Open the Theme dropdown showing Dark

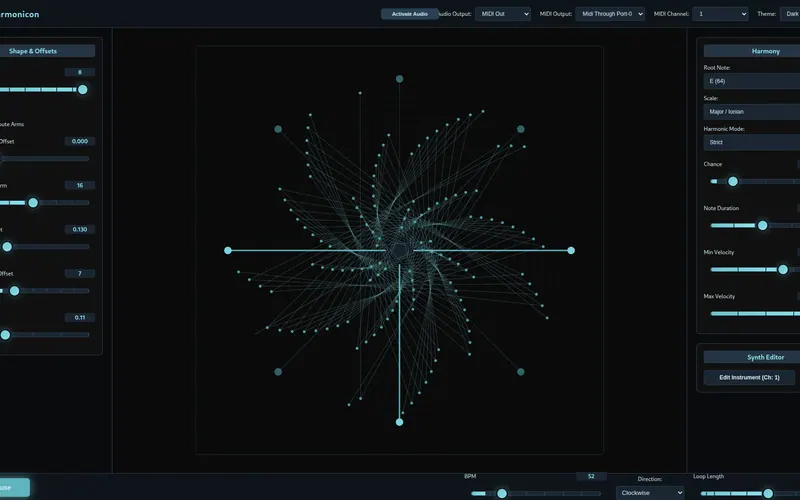point(790,14)
